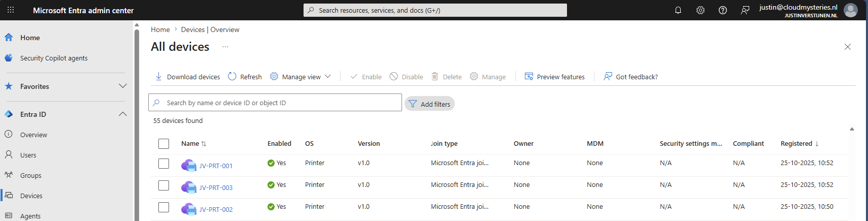Click the Enabled column header

coord(279,144)
